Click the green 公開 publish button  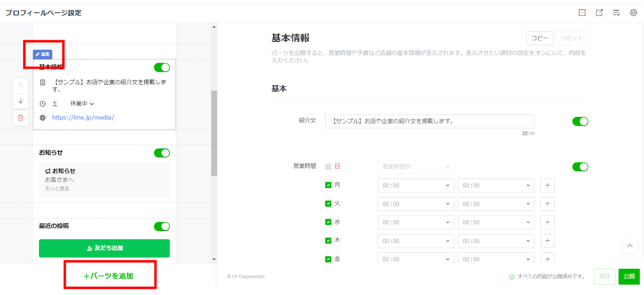pos(629,276)
